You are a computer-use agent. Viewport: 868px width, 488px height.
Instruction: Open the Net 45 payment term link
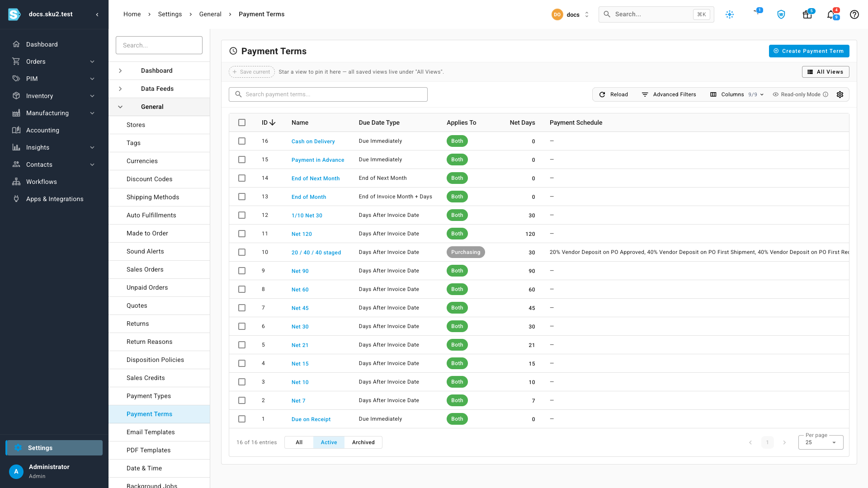300,308
